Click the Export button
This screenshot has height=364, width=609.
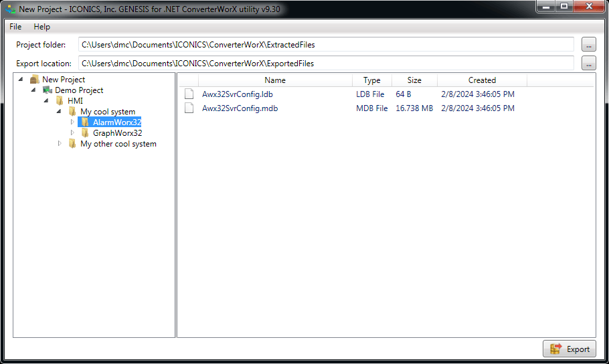pyautogui.click(x=570, y=349)
